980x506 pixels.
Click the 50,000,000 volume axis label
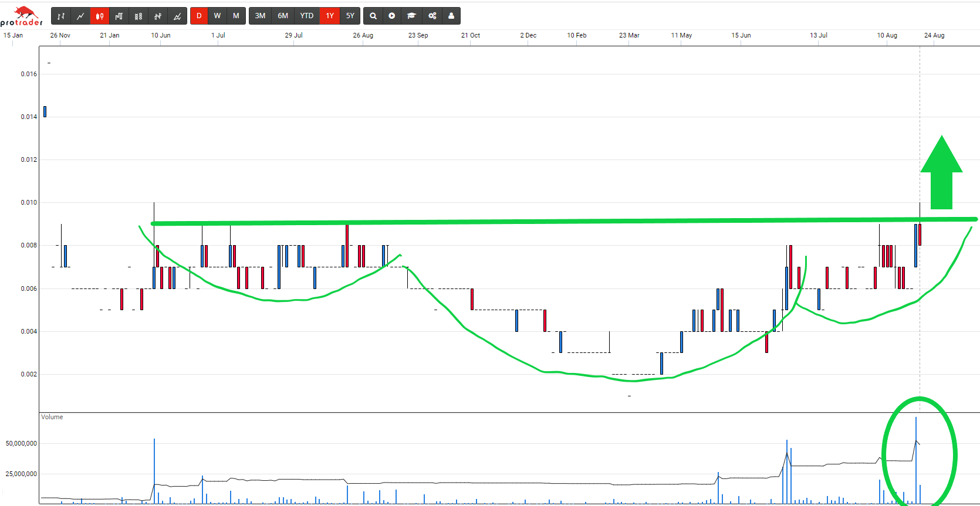pos(21,443)
